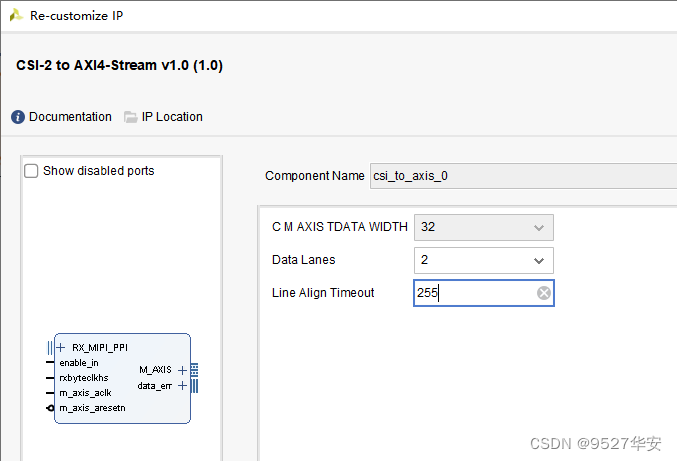Click the IP Location folder icon
677x461 pixels.
tap(131, 117)
